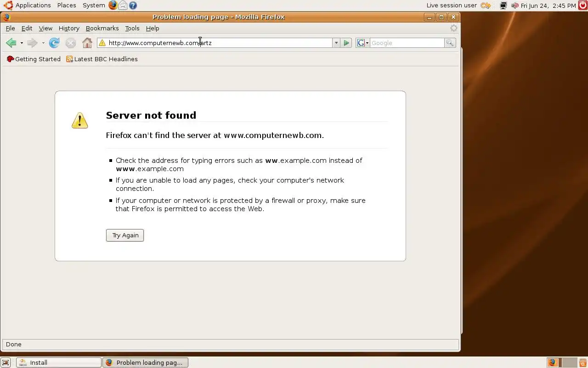Click the network monitor tray icon
This screenshot has width=588, height=368.
tap(503, 6)
